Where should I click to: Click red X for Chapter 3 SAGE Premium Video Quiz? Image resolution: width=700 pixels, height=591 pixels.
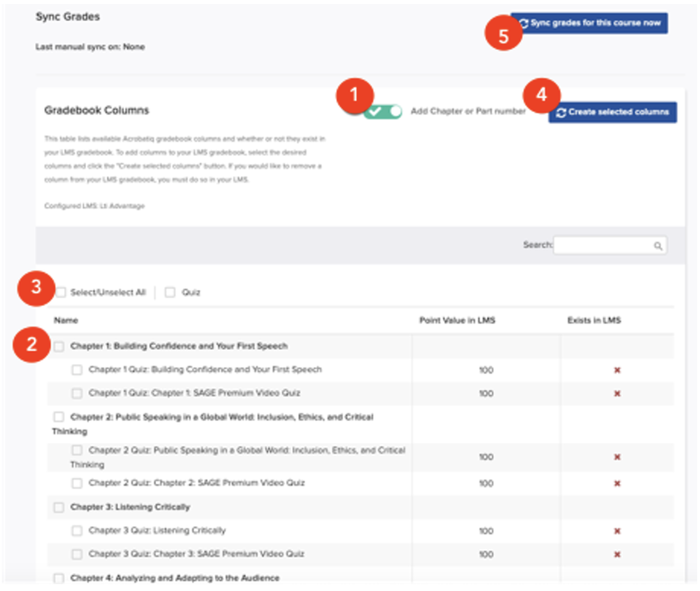tap(617, 554)
